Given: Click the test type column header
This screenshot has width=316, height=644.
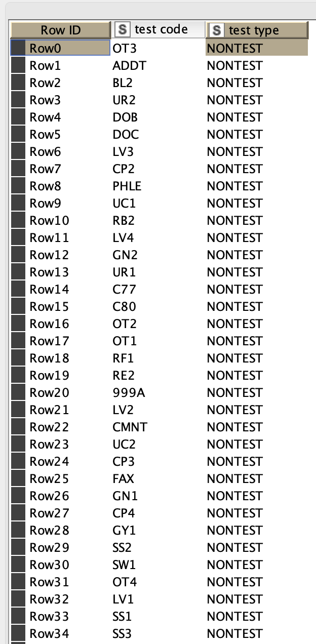Looking at the screenshot, I should [257, 30].
